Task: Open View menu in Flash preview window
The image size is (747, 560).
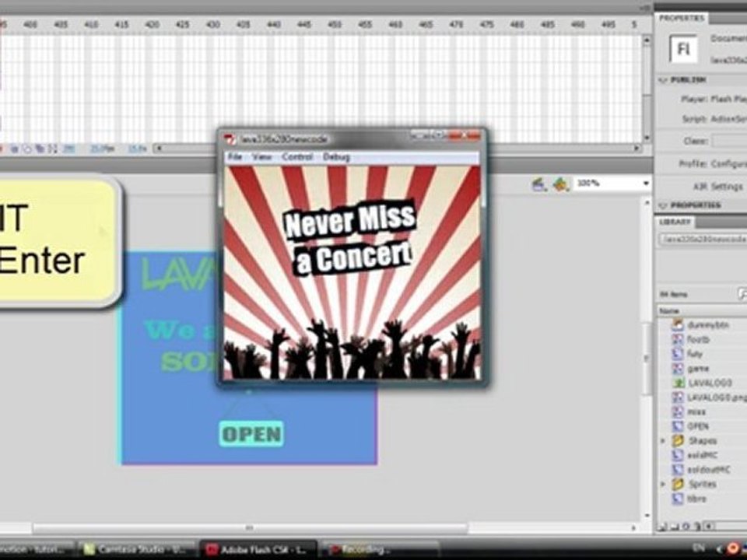Action: pyautogui.click(x=261, y=156)
